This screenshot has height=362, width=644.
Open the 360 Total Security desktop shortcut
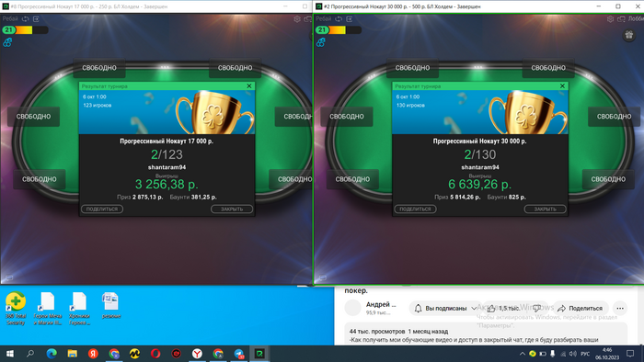tap(16, 309)
